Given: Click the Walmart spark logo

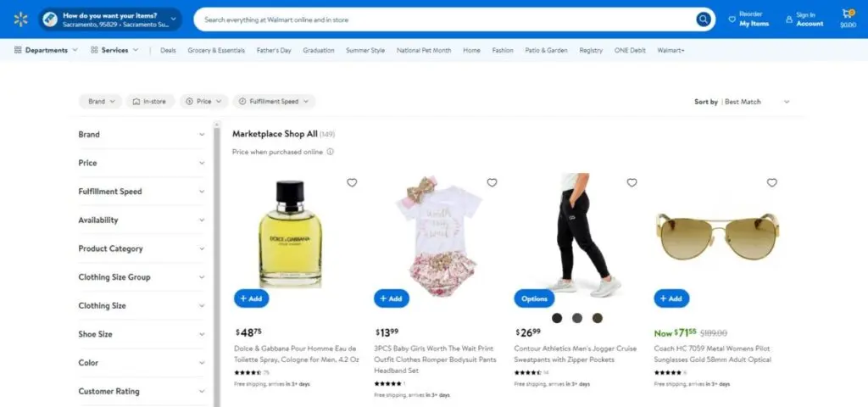Looking at the screenshot, I should (20, 20).
